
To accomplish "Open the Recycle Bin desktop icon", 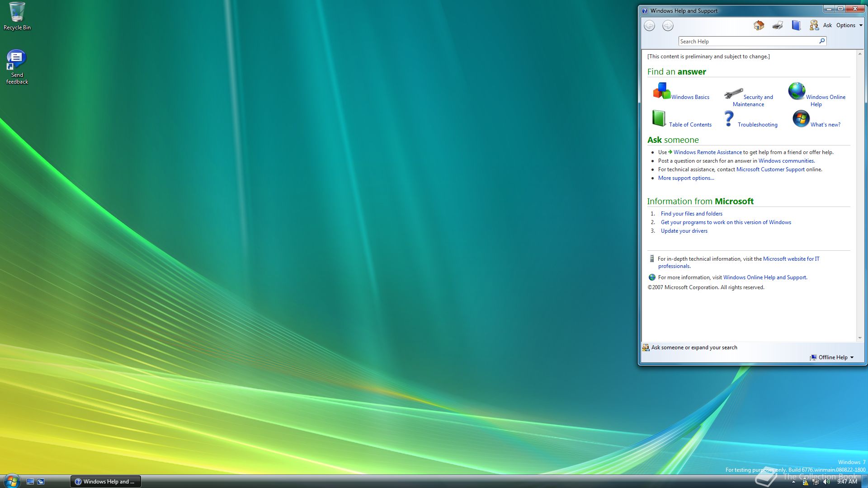I will (x=17, y=16).
